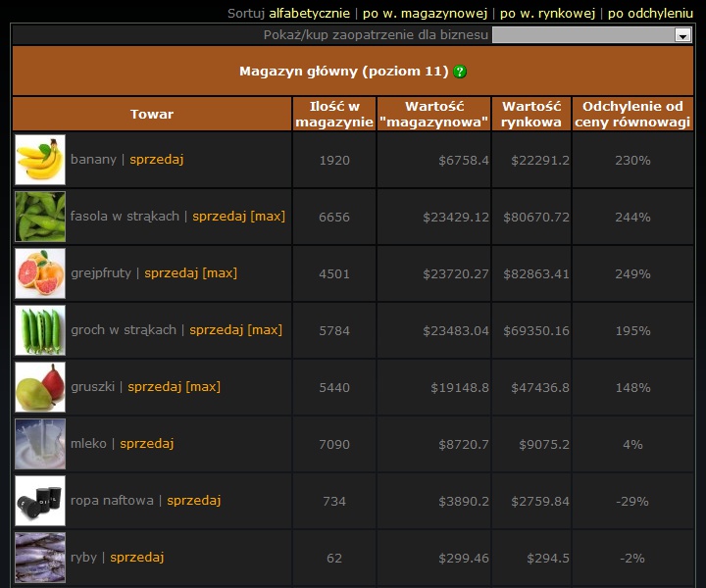Open the business supply dropdown arrow
Screen dimensions: 706x588
click(x=683, y=35)
